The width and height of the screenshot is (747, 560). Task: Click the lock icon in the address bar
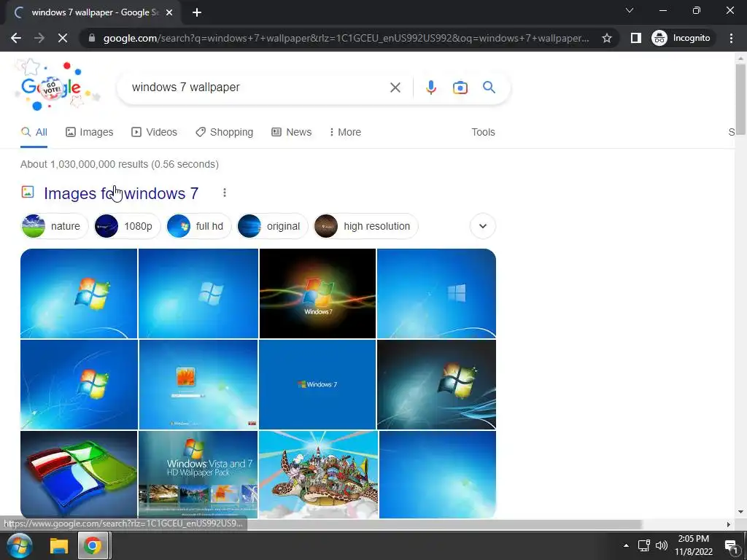(x=92, y=38)
